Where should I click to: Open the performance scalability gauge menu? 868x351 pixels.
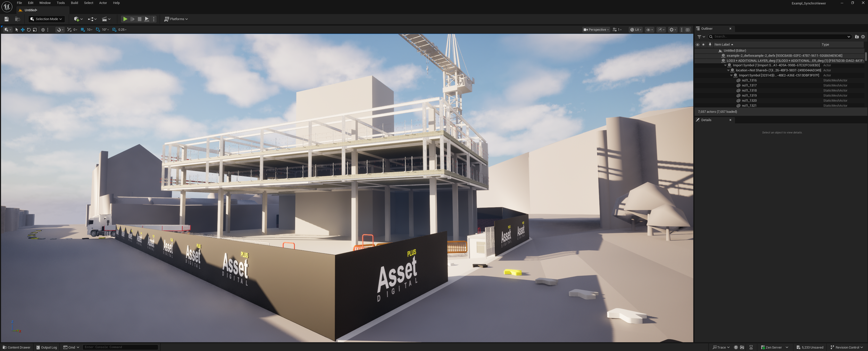(x=661, y=30)
